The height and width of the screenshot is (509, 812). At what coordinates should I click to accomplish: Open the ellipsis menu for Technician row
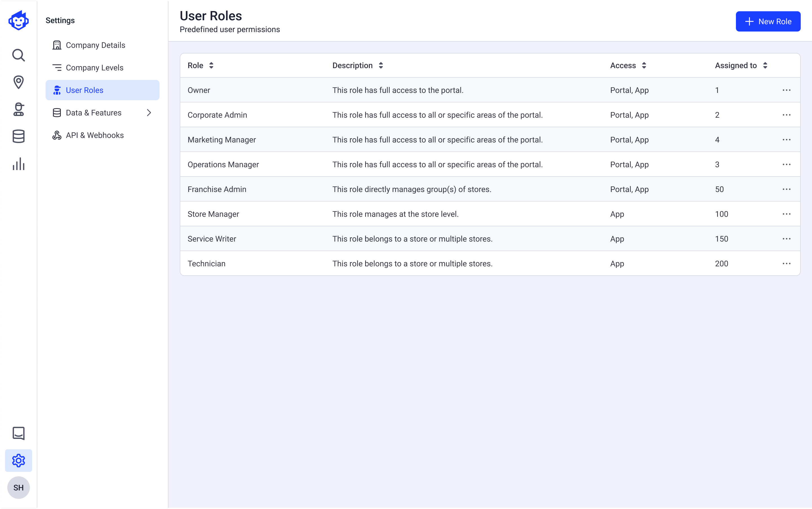(787, 264)
